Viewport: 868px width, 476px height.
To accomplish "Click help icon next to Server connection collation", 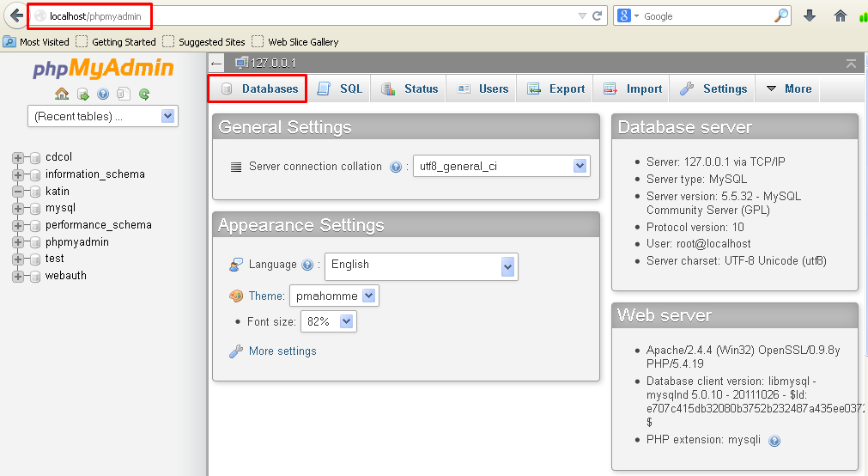I will click(395, 167).
